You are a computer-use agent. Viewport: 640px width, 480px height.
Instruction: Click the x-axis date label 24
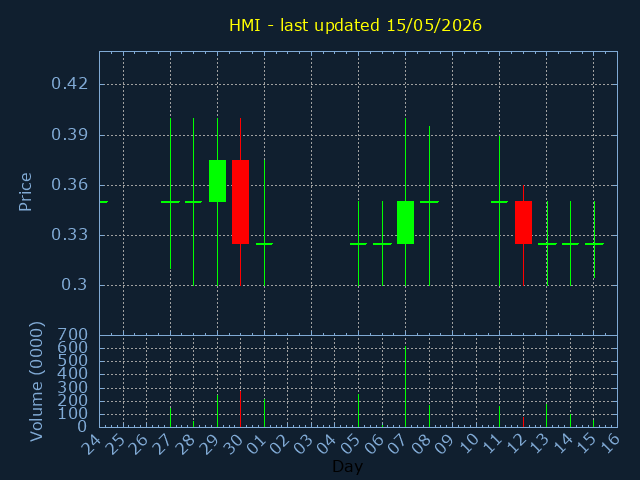91,444
